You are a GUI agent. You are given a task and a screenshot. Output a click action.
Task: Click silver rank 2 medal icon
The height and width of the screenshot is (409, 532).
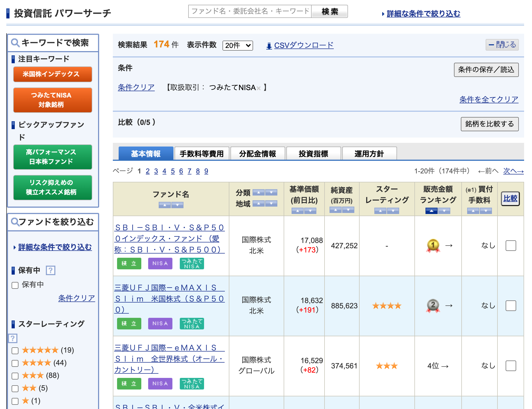tap(433, 306)
